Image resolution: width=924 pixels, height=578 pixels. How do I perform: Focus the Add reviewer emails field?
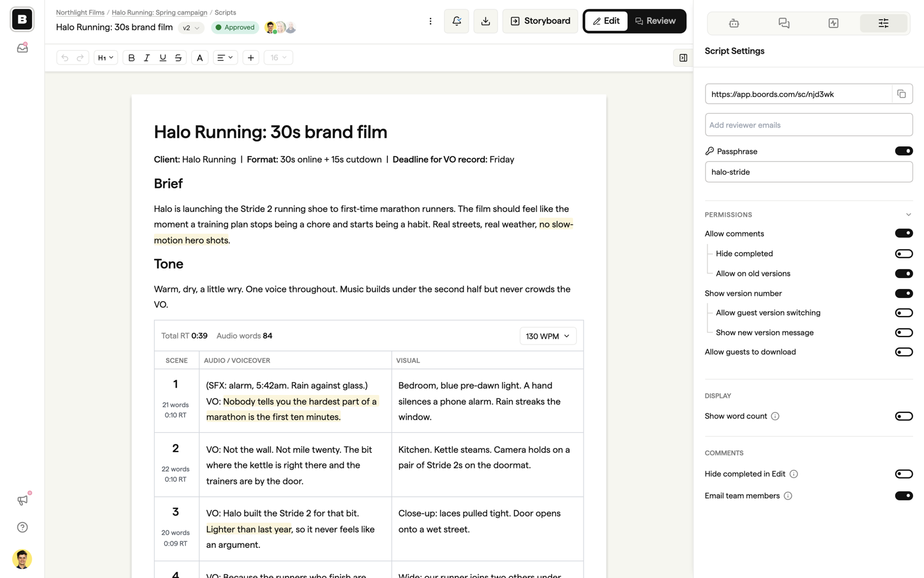808,125
